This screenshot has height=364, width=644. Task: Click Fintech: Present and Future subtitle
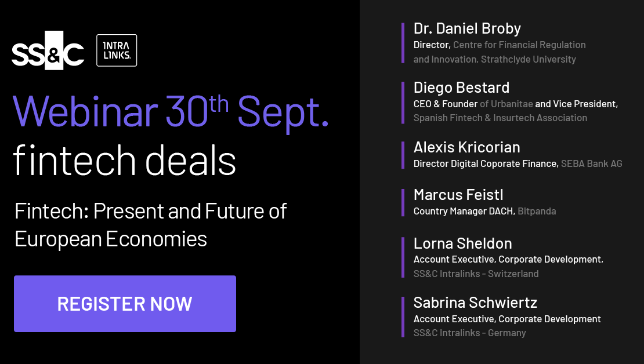(151, 225)
